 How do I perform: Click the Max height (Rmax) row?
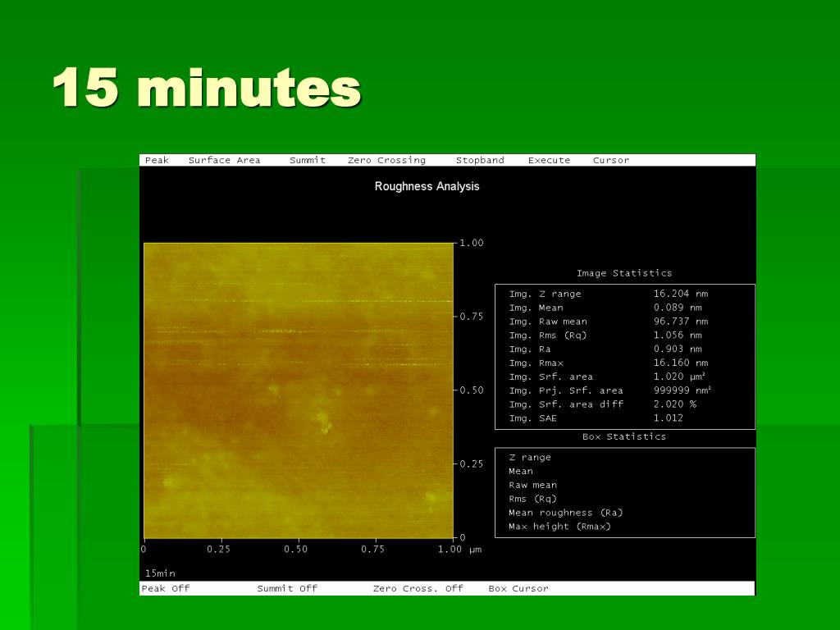tap(559, 527)
